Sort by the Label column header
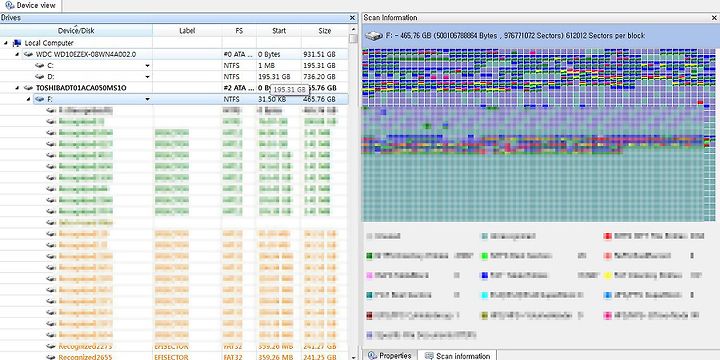This screenshot has height=360, width=720. [187, 31]
